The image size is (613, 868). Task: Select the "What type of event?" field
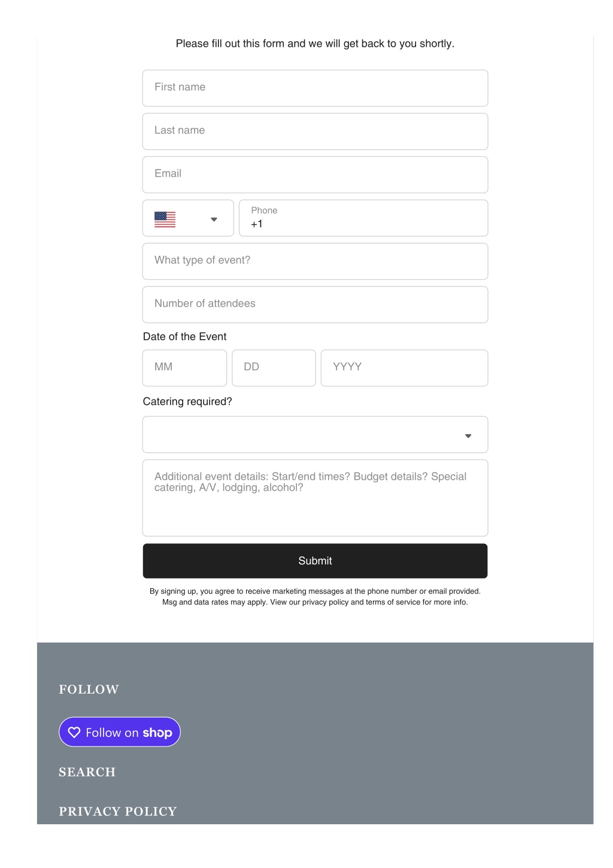pyautogui.click(x=315, y=261)
